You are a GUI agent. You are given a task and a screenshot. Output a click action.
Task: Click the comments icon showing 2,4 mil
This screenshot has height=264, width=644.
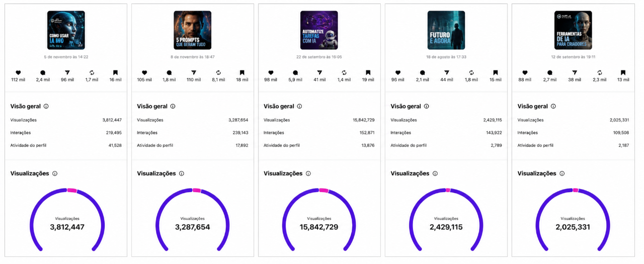click(x=43, y=72)
